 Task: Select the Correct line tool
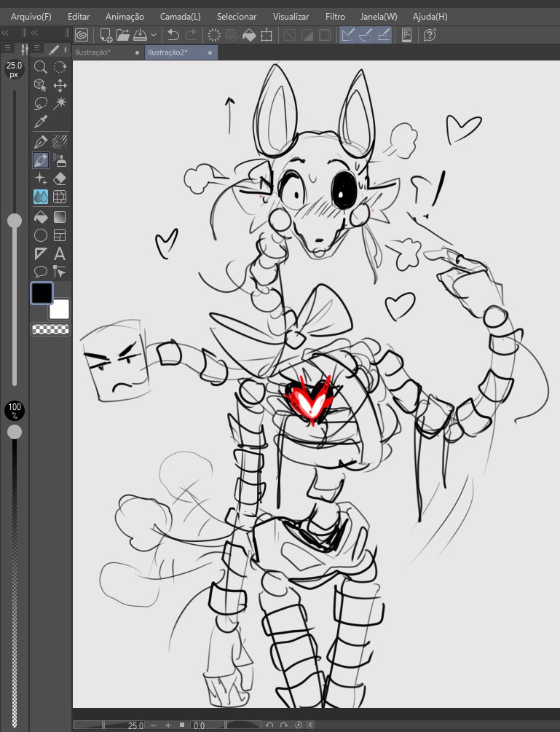coord(60,271)
